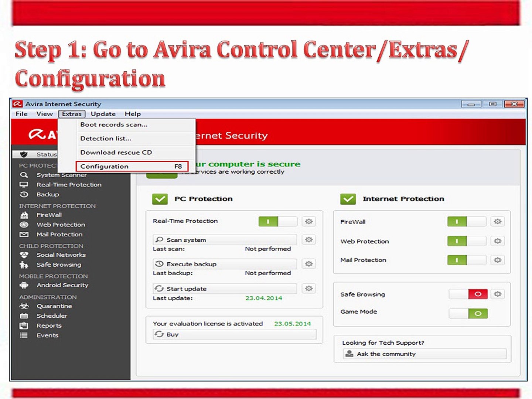Open Start update settings gear
The width and height of the screenshot is (532, 399).
pos(309,288)
